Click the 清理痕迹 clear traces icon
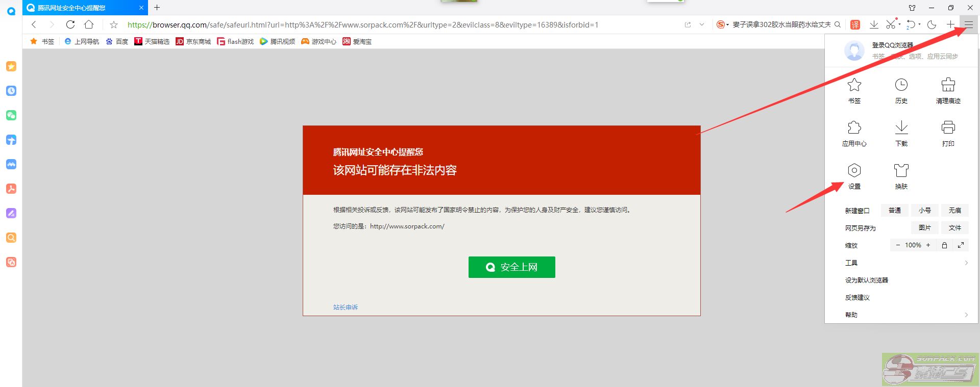This screenshot has width=980, height=387. click(x=948, y=90)
